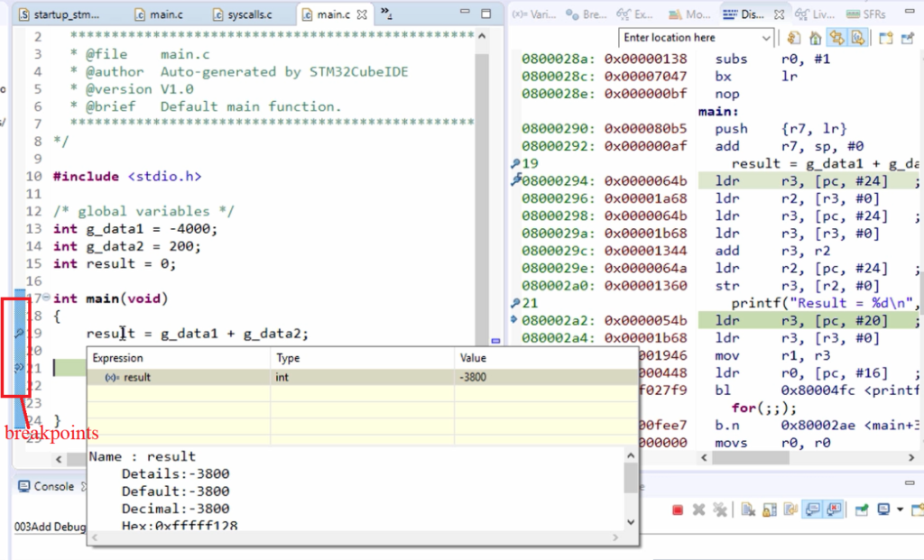This screenshot has width=924, height=560.
Task: Toggle Link with Active Debug Context
Action: (836, 38)
